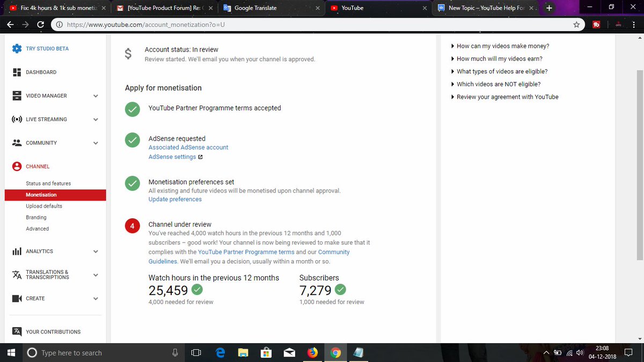644x362 pixels.
Task: Click the Channel person icon
Action: (17, 166)
